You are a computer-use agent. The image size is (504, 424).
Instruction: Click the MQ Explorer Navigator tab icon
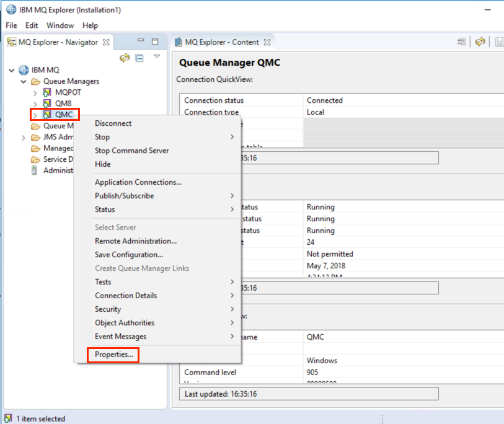click(11, 42)
